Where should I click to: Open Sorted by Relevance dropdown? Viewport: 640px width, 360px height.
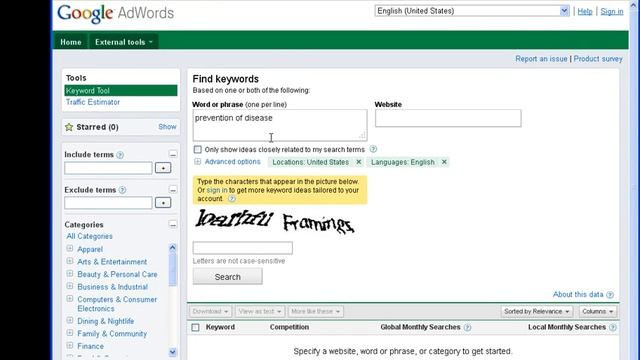click(x=537, y=311)
